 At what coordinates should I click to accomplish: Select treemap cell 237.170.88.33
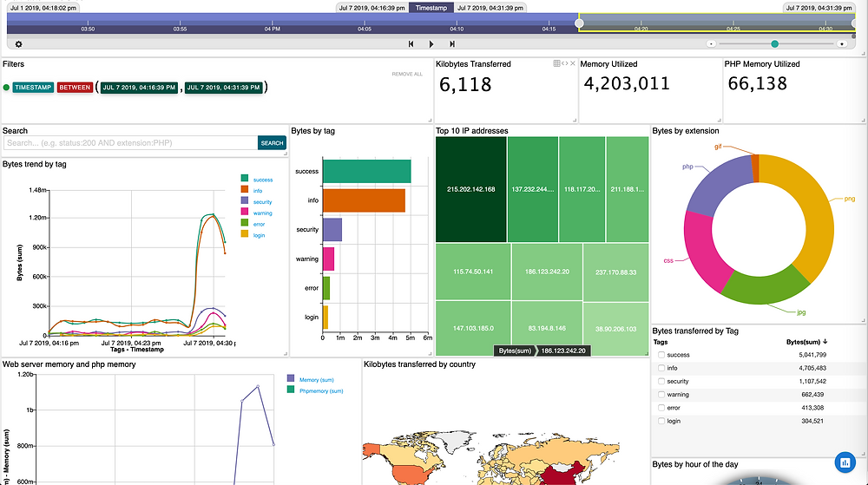coord(615,272)
